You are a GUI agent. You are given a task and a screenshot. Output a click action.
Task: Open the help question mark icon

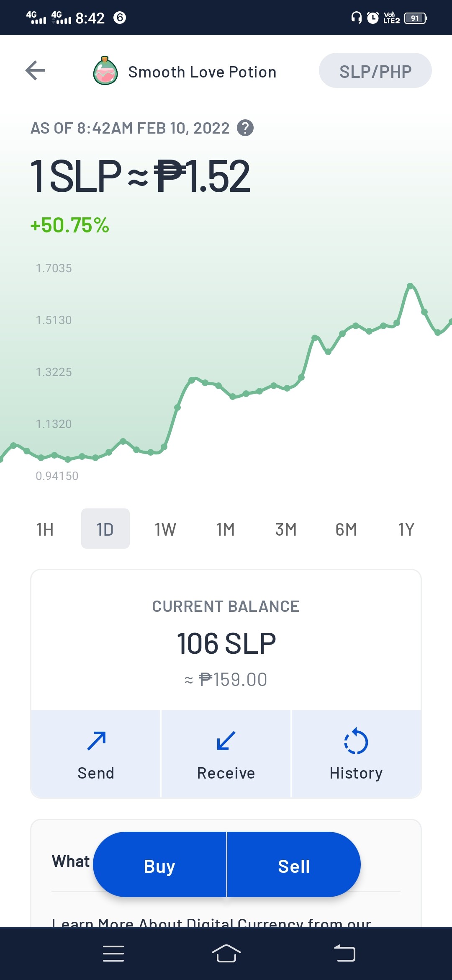tap(245, 128)
